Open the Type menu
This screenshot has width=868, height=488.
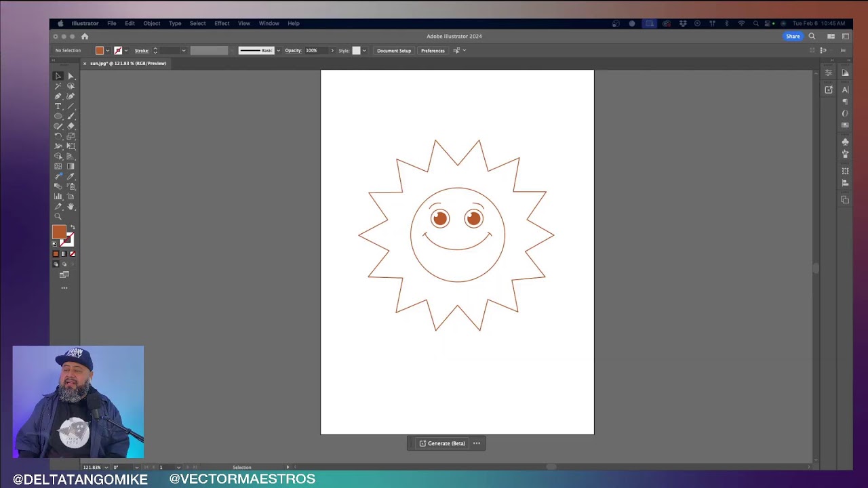pyautogui.click(x=175, y=23)
